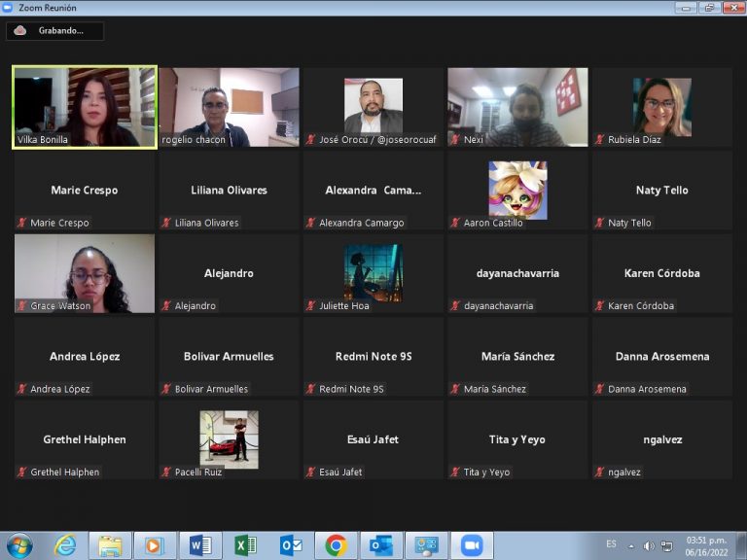Click the large Esaú Jafet name
Image resolution: width=747 pixels, height=560 pixels.
coord(373,439)
